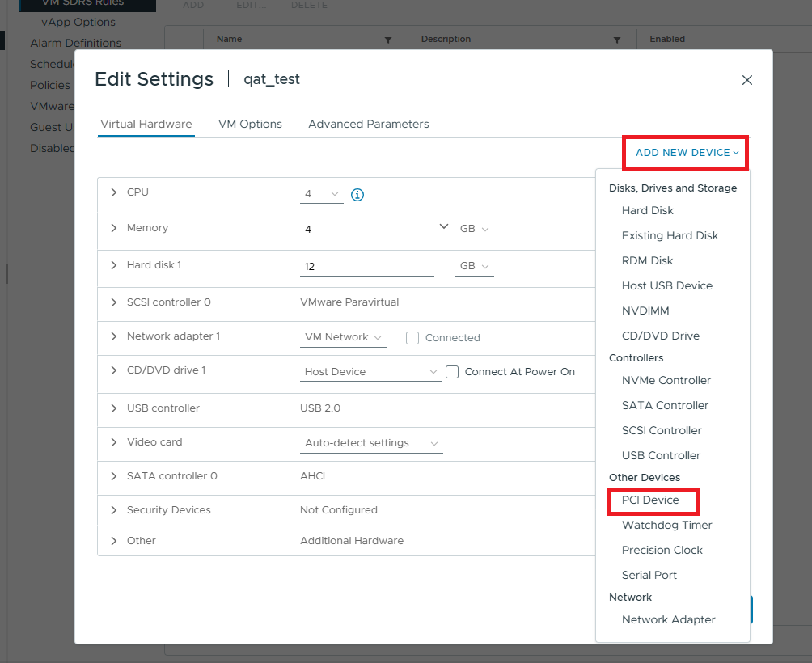Open Memory unit GB dropdown
Viewport: 812px width, 663px height.
(475, 230)
